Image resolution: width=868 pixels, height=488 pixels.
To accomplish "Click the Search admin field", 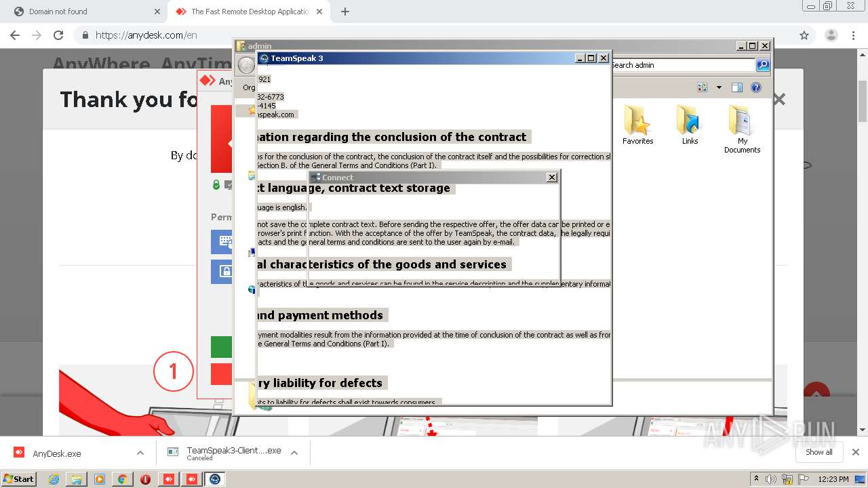I will [x=683, y=65].
